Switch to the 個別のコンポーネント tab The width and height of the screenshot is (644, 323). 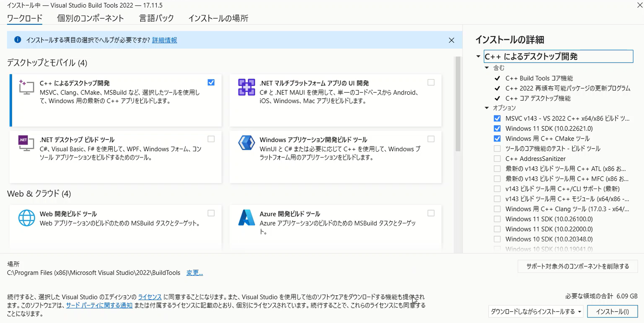(x=90, y=18)
